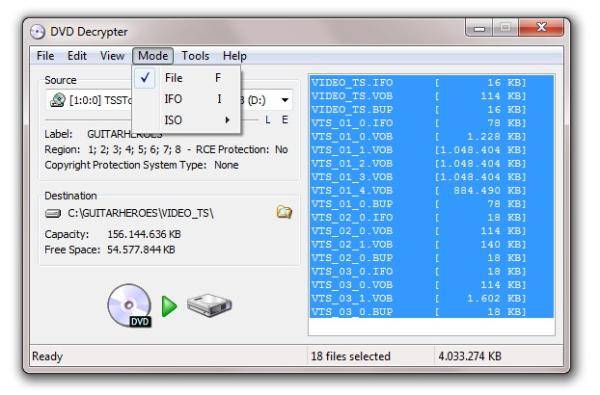Select VTS_01_0.VOB in file list

pos(432,136)
